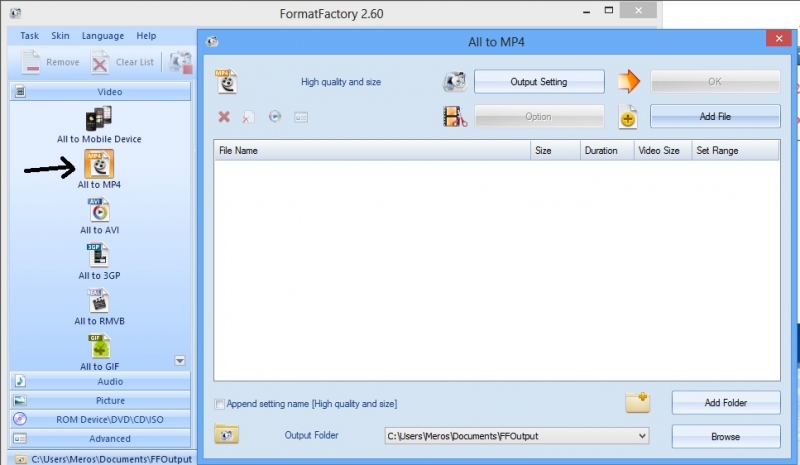Click the File Name column header
Screen dimensions: 800x465
coord(372,150)
